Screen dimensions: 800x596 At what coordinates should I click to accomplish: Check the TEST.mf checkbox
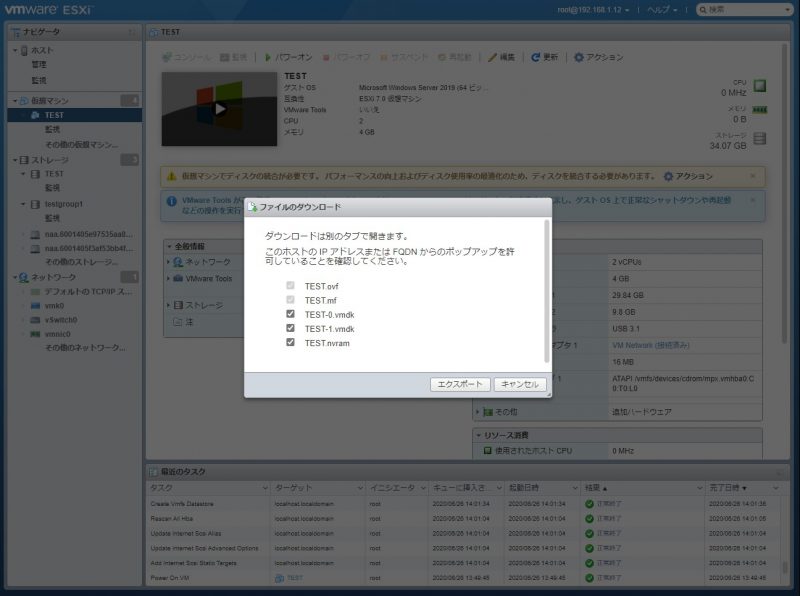290,300
